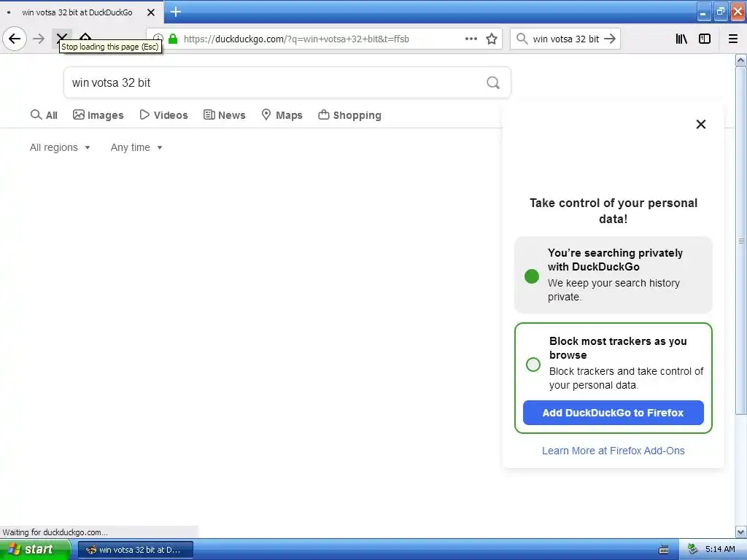Click the Firefox toolbar search field
Image resolution: width=747 pixels, height=560 pixels.
(565, 39)
